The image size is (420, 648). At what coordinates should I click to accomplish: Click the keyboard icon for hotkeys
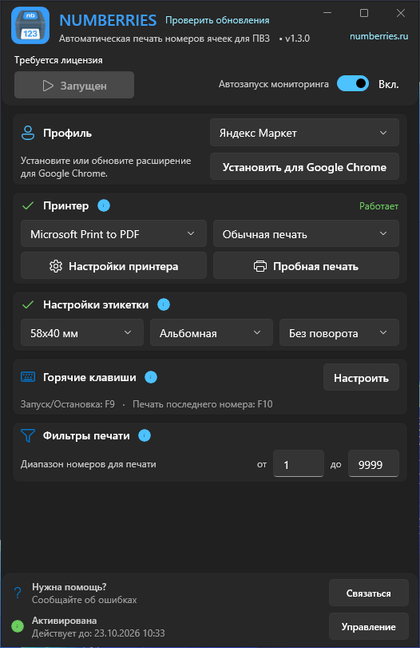click(x=28, y=377)
